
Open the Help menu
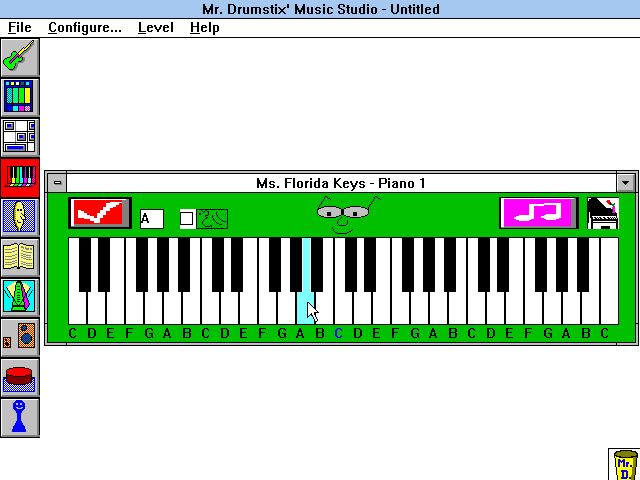pos(204,28)
